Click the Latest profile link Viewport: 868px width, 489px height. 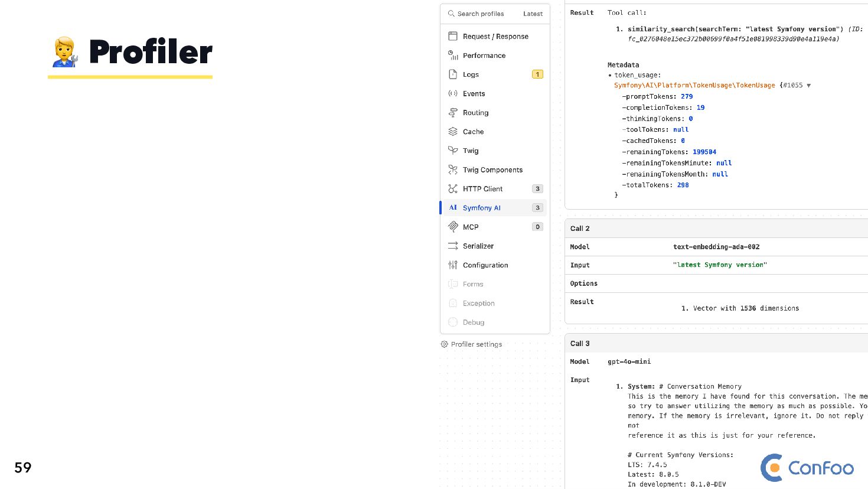coord(533,14)
